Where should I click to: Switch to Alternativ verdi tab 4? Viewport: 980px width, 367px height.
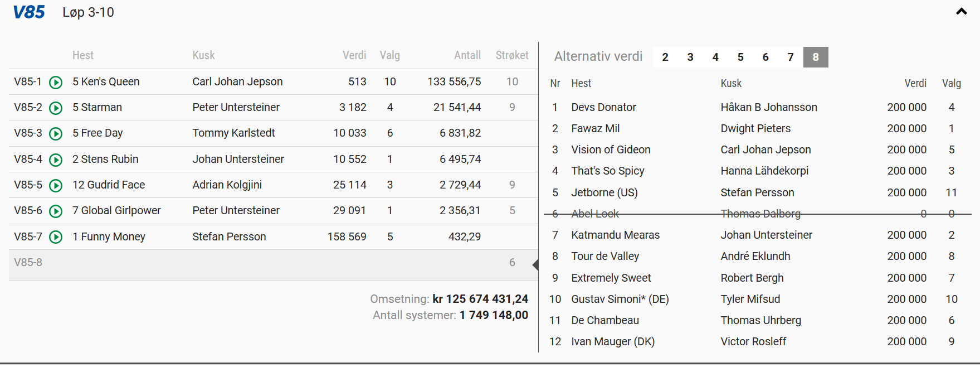coord(715,57)
